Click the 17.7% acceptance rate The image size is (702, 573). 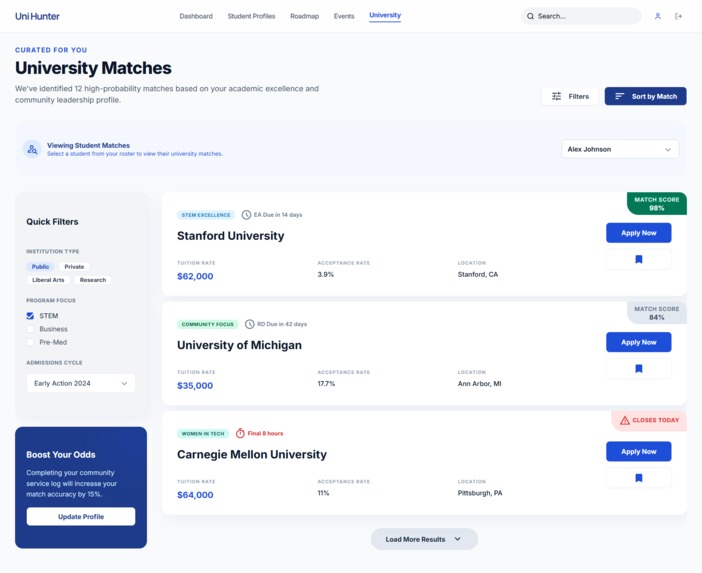(326, 384)
